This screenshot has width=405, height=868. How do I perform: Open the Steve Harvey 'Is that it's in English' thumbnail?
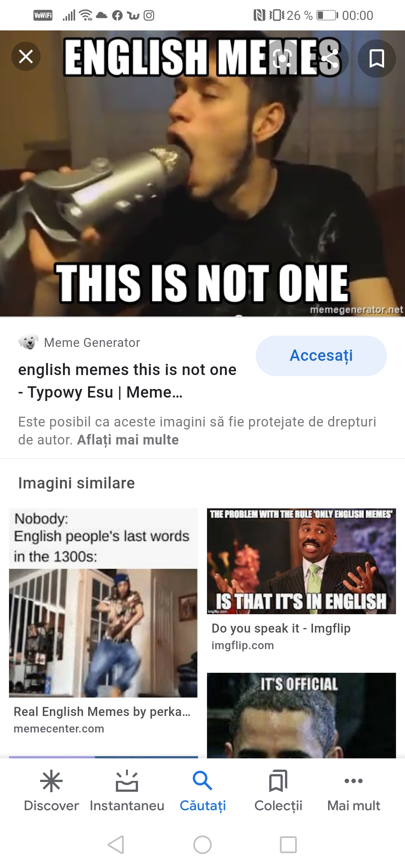[301, 561]
